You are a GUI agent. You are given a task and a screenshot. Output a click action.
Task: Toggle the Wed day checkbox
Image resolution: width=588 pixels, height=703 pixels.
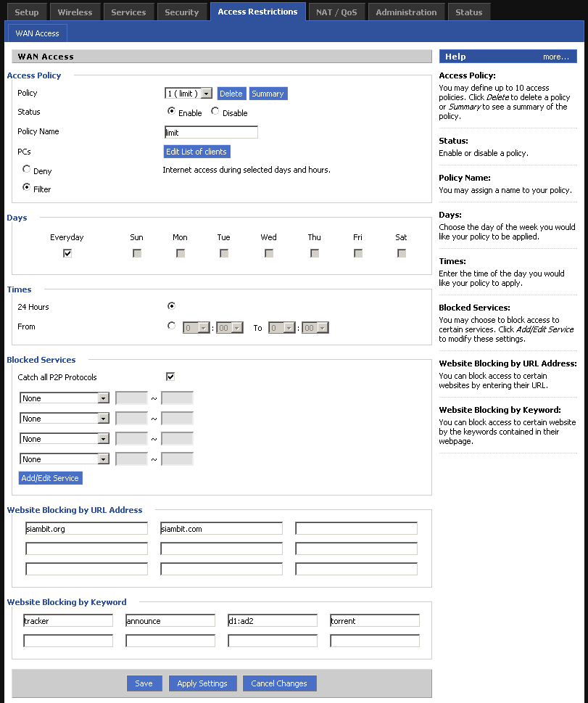(269, 253)
